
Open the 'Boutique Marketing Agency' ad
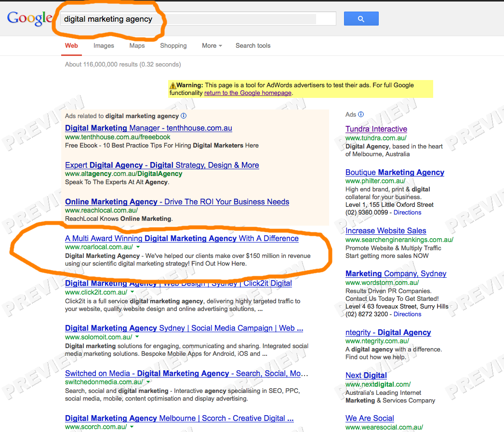(395, 173)
